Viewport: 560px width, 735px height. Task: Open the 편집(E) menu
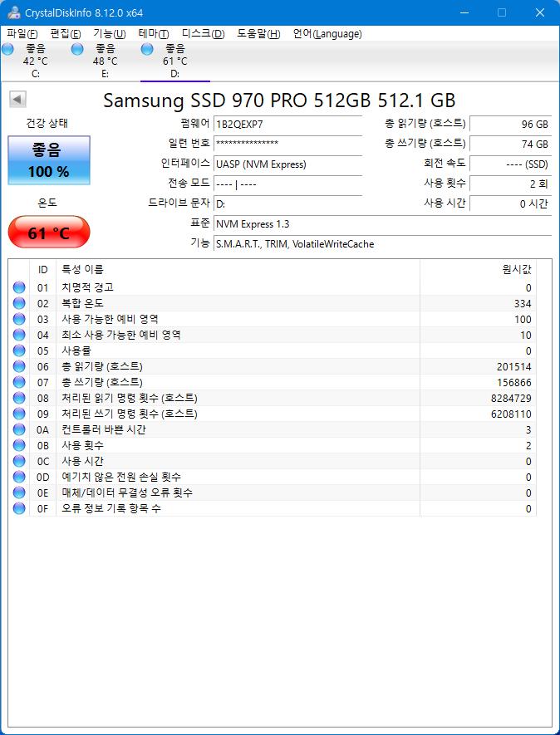[66, 34]
